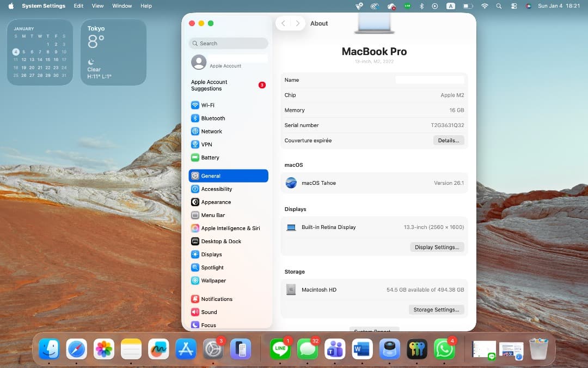Open Control Center in menu bar
This screenshot has height=368, width=588.
[x=513, y=6]
